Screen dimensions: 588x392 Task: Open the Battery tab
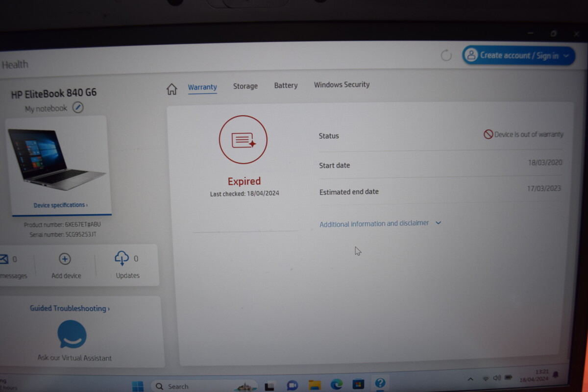286,85
